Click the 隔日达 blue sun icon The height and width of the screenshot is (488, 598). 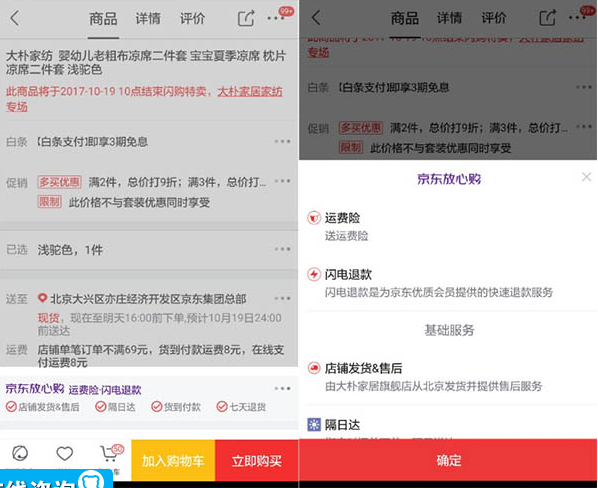(314, 424)
